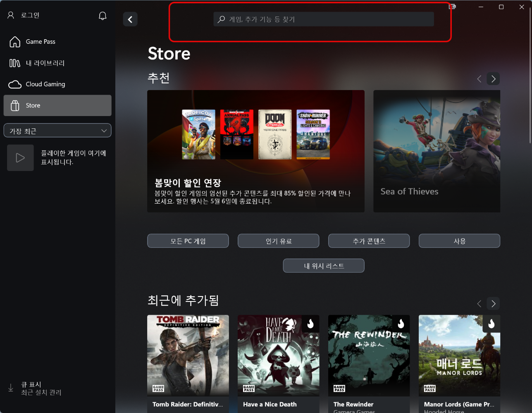Viewport: 532px width, 413px height.
Task: Click the 추가 콘텐츠 button
Action: click(369, 241)
